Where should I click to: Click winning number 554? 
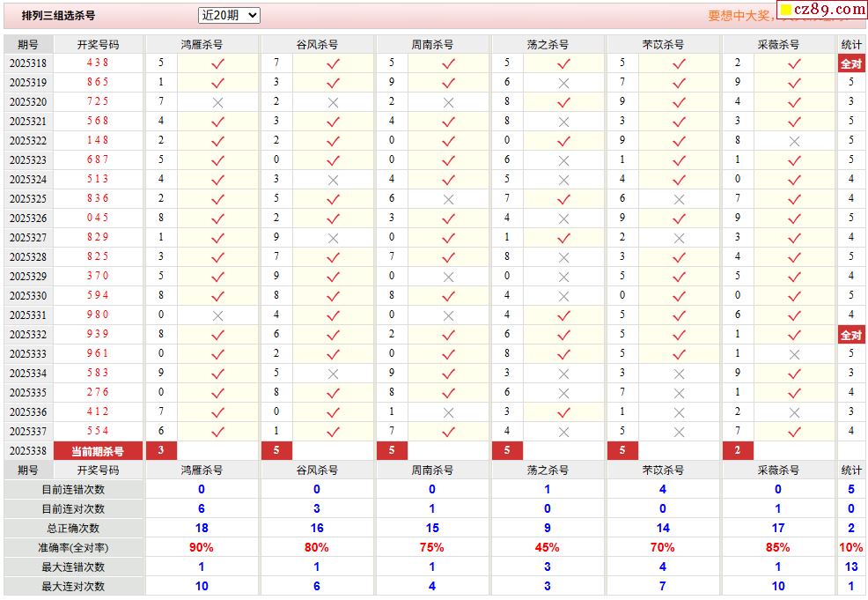pos(98,431)
